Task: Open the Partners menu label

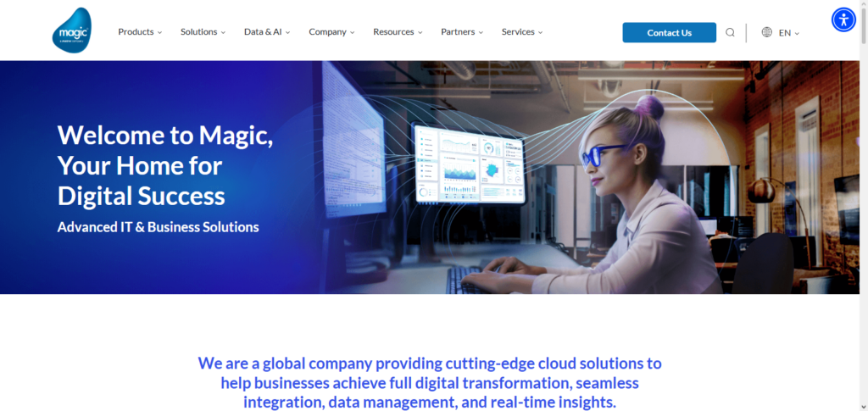Action: click(x=458, y=32)
